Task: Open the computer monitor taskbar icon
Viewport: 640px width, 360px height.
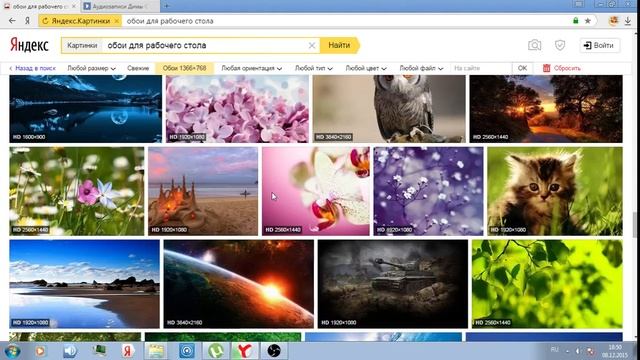Action: [x=99, y=350]
